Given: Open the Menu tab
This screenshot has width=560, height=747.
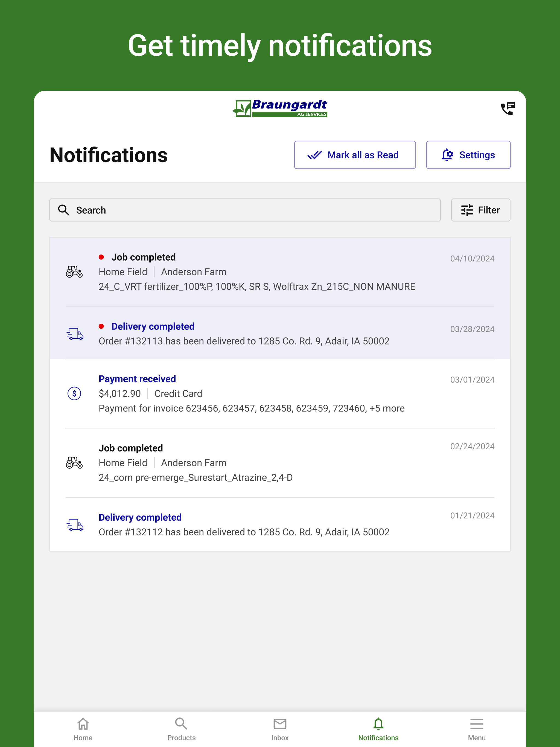Looking at the screenshot, I should coord(477,730).
